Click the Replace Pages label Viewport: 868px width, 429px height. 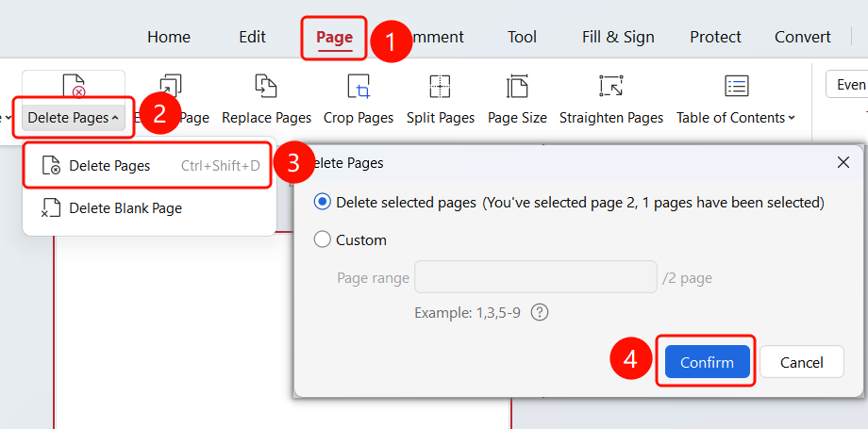(x=266, y=118)
